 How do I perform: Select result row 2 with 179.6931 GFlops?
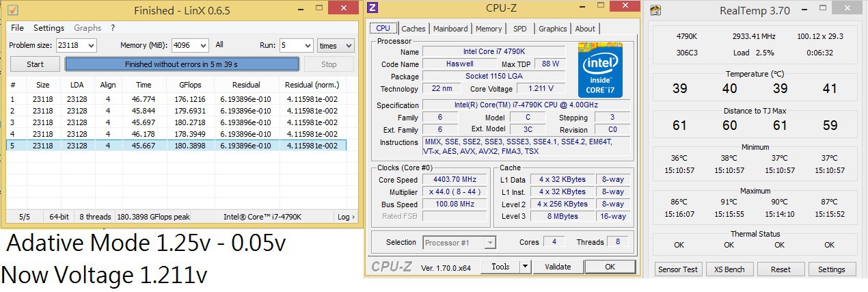[x=177, y=111]
